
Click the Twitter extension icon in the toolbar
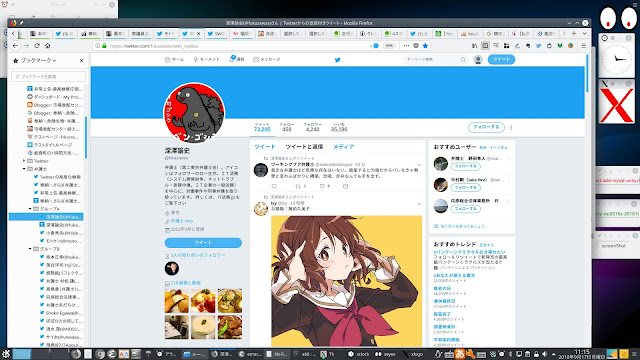tap(538, 46)
